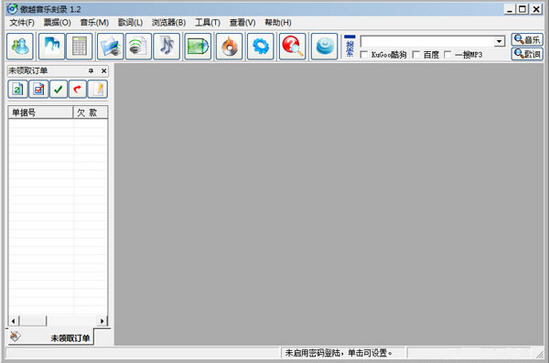This screenshot has height=363, width=549.
Task: Click the 欠款 column header
Action: [x=90, y=112]
